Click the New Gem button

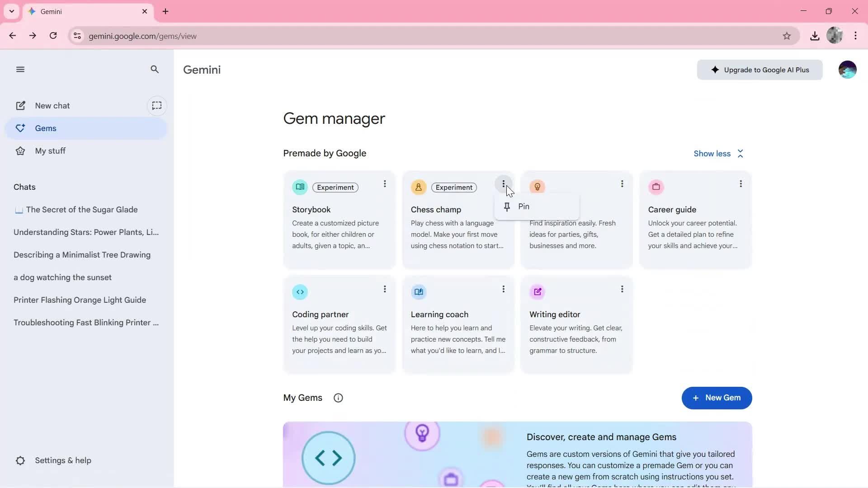coord(716,398)
